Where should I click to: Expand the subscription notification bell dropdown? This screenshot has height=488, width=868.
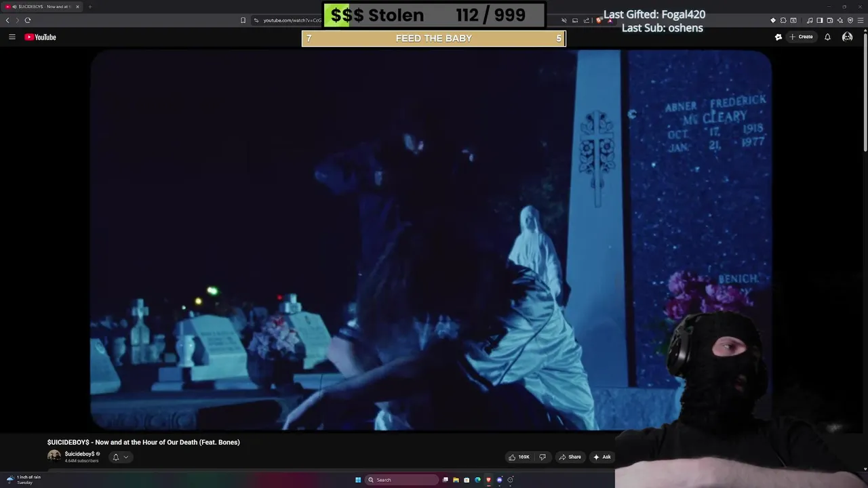[120, 457]
